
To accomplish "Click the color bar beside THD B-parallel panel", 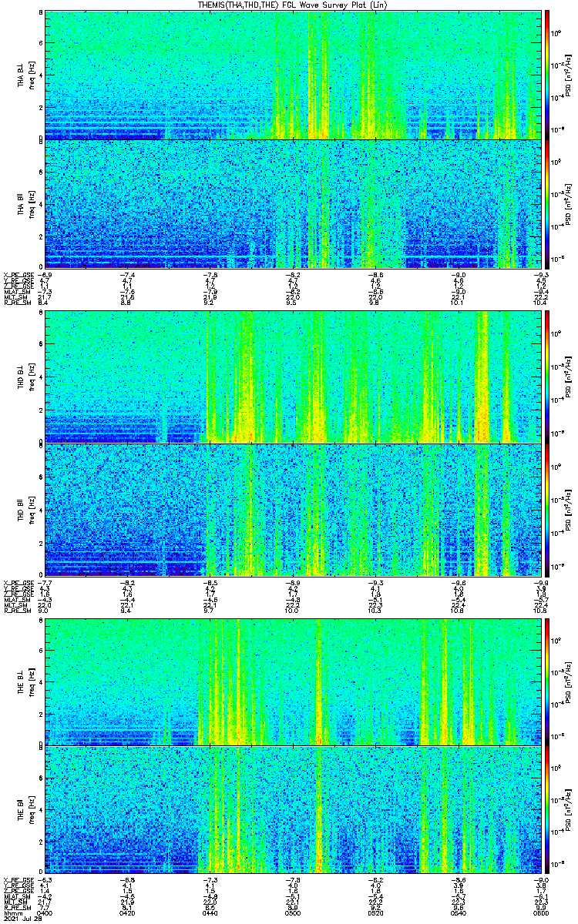I will (547, 510).
